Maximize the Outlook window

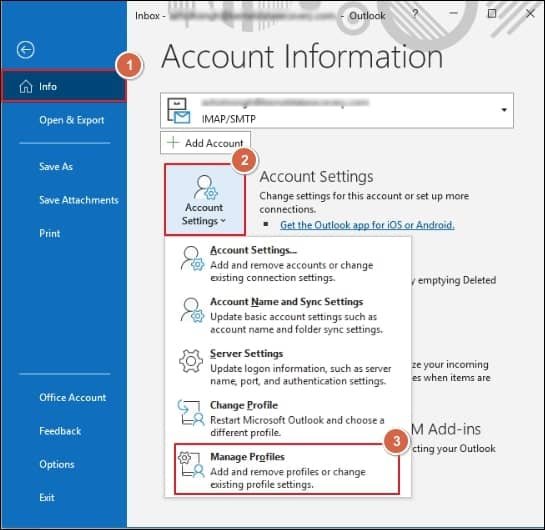[492, 14]
